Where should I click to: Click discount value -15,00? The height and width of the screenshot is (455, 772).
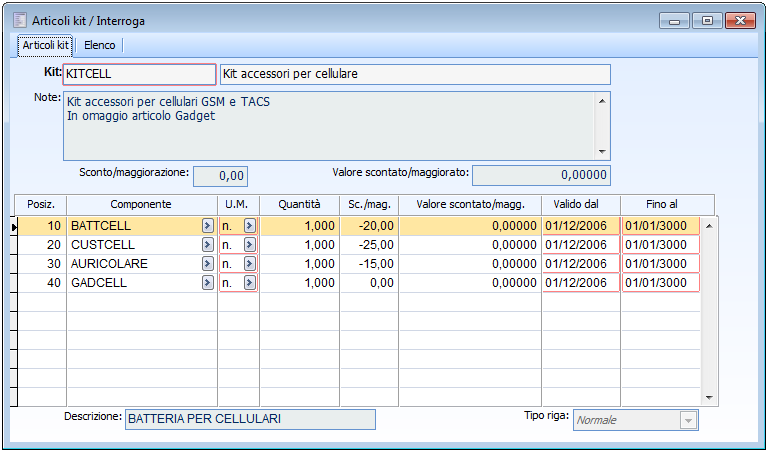(x=369, y=264)
